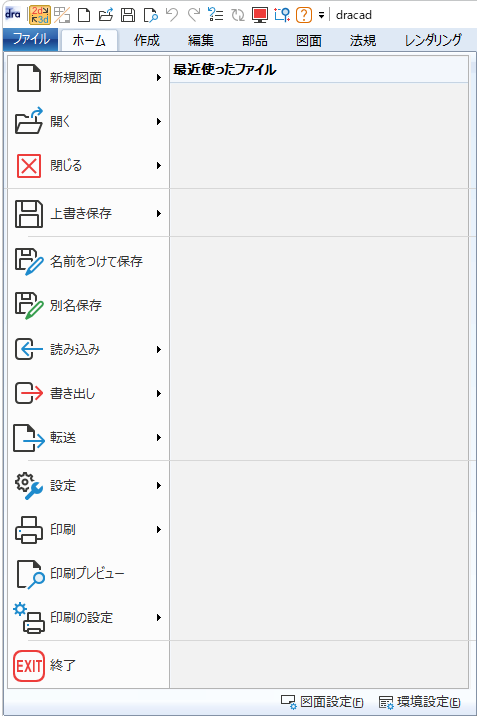Expand the 印刷の設定 submenu arrow
The height and width of the screenshot is (716, 477).
(158, 618)
